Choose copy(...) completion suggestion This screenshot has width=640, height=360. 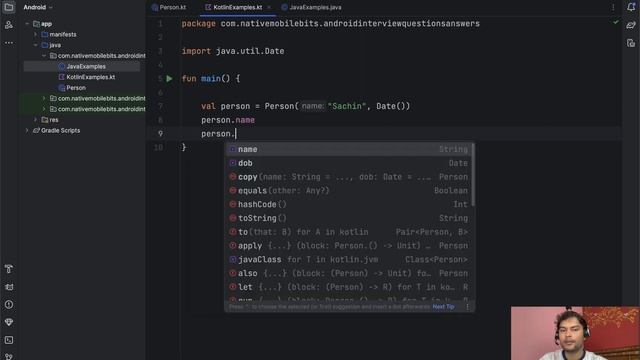point(349,177)
